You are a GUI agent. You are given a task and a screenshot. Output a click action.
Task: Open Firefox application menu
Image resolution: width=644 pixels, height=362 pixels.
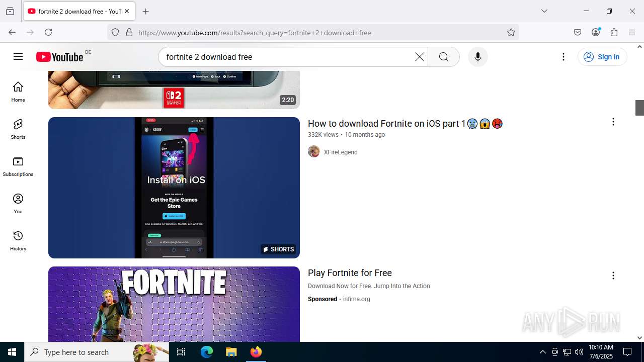pyautogui.click(x=632, y=32)
